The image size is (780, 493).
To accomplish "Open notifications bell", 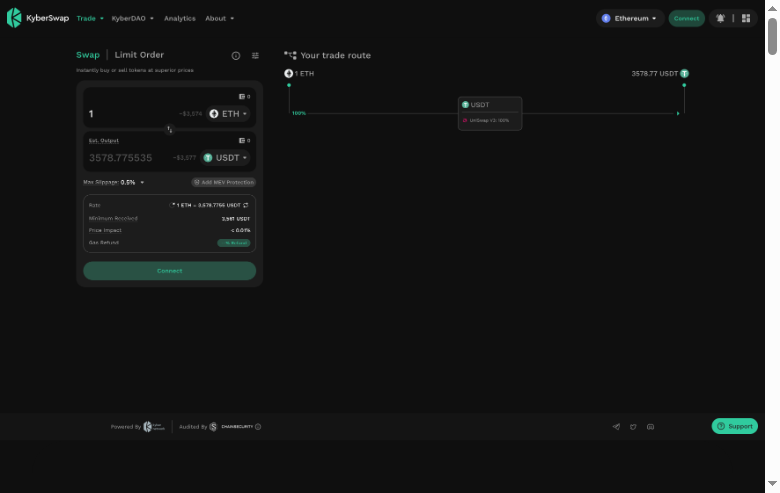I will tap(720, 18).
